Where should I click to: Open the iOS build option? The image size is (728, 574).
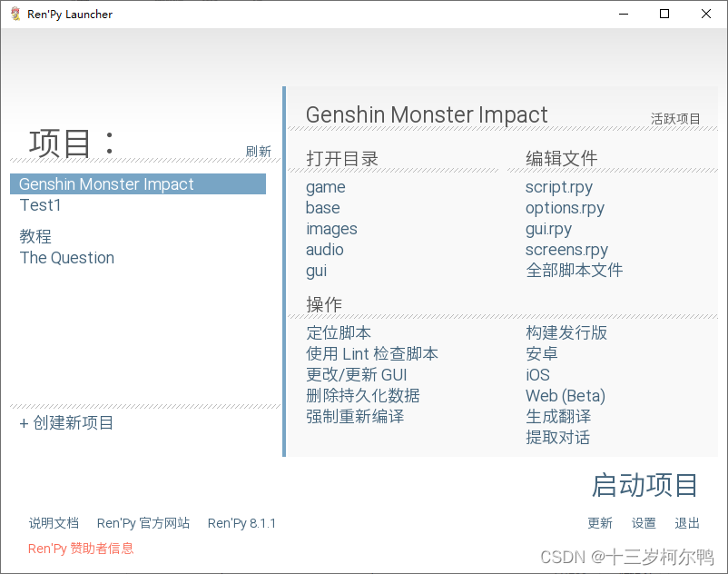click(537, 375)
